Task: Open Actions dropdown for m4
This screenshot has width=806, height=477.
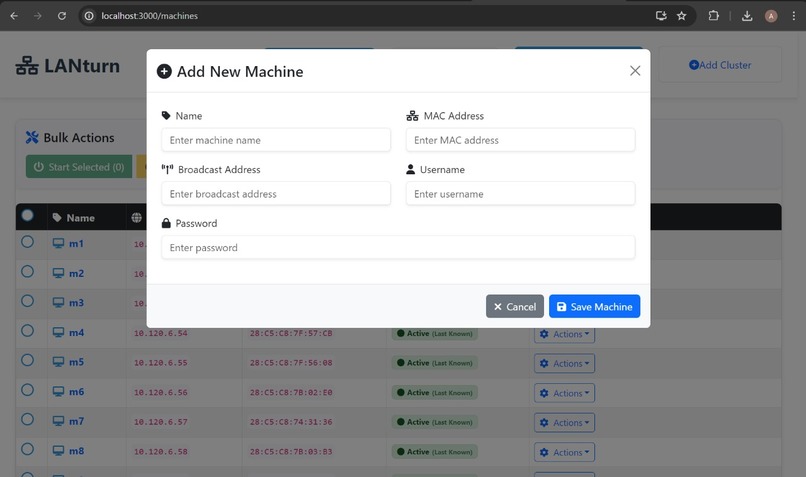Action: coord(564,334)
